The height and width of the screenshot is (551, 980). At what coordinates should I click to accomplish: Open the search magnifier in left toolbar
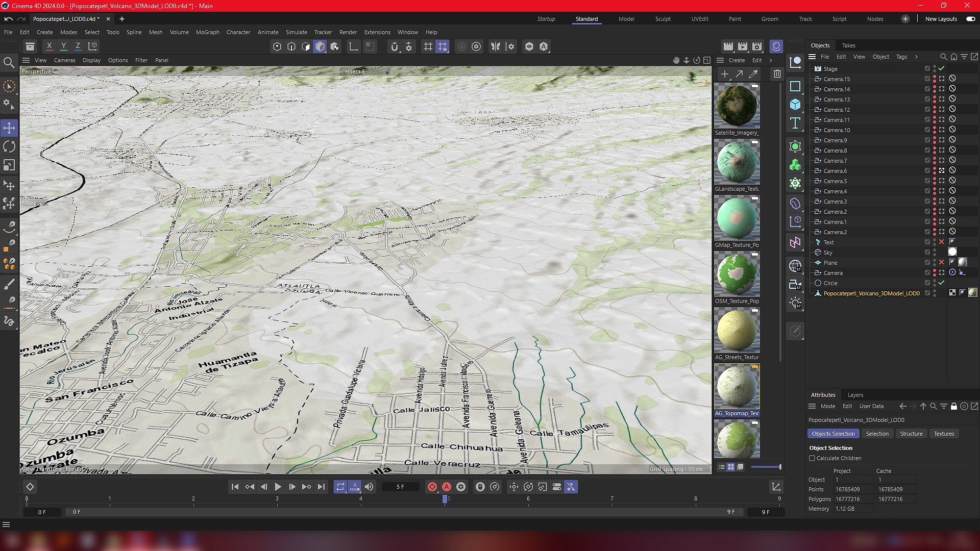tap(9, 63)
